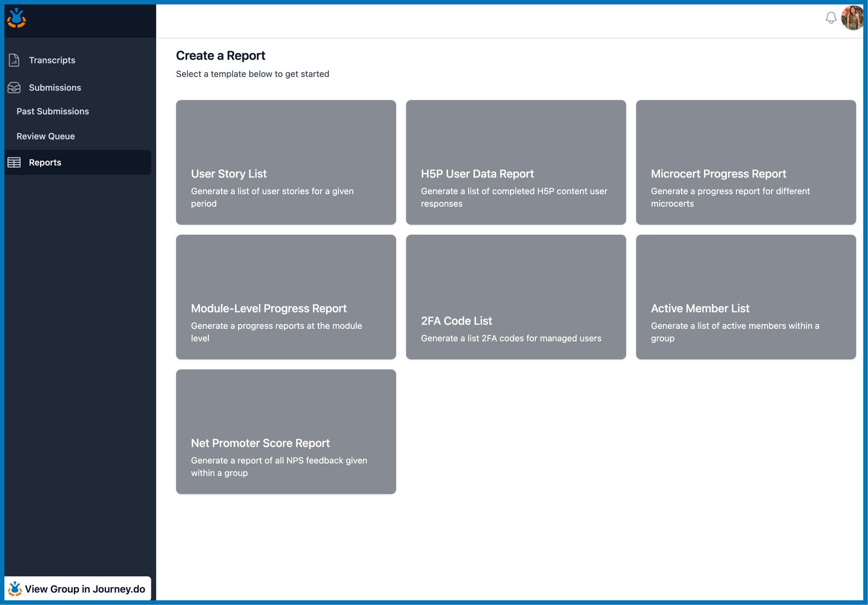
Task: Pick the Module-Level Progress Report card
Action: coord(286,297)
